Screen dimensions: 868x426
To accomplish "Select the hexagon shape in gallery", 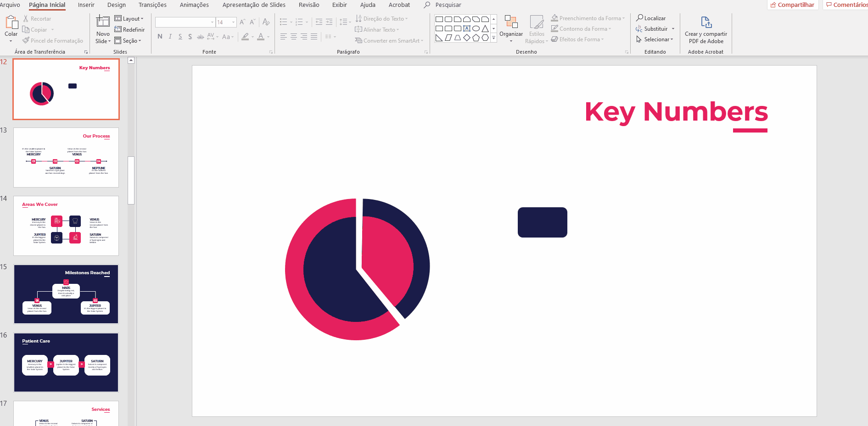I will pos(485,38).
